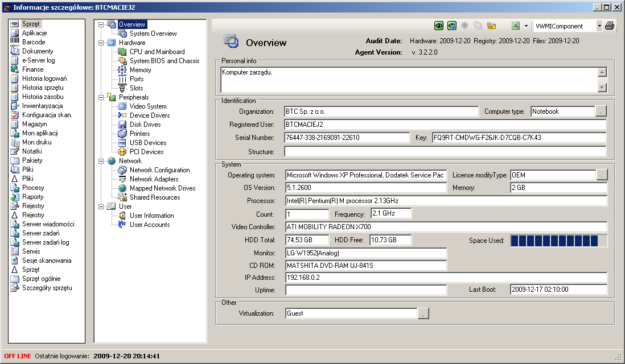625x364 pixels.
Task: Open Szczegóły sprzętu entry
Action: [x=47, y=288]
